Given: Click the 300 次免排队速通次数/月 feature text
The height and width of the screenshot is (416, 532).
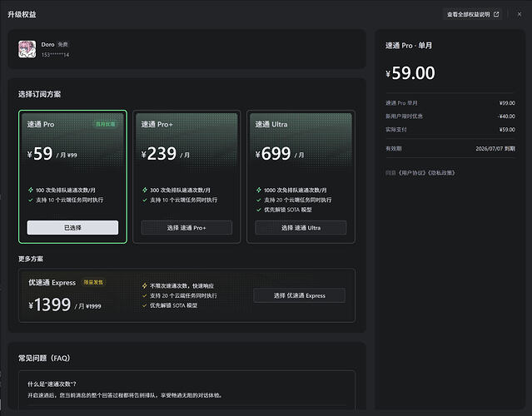Looking at the screenshot, I should click(180, 191).
